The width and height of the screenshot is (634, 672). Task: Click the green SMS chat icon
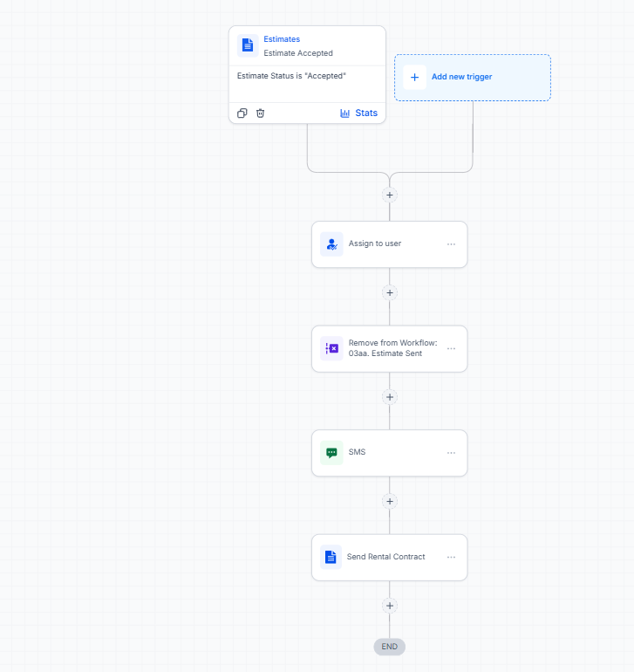point(331,453)
